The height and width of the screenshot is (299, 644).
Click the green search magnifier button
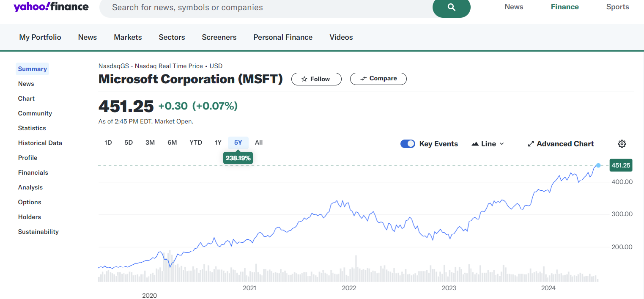(451, 7)
